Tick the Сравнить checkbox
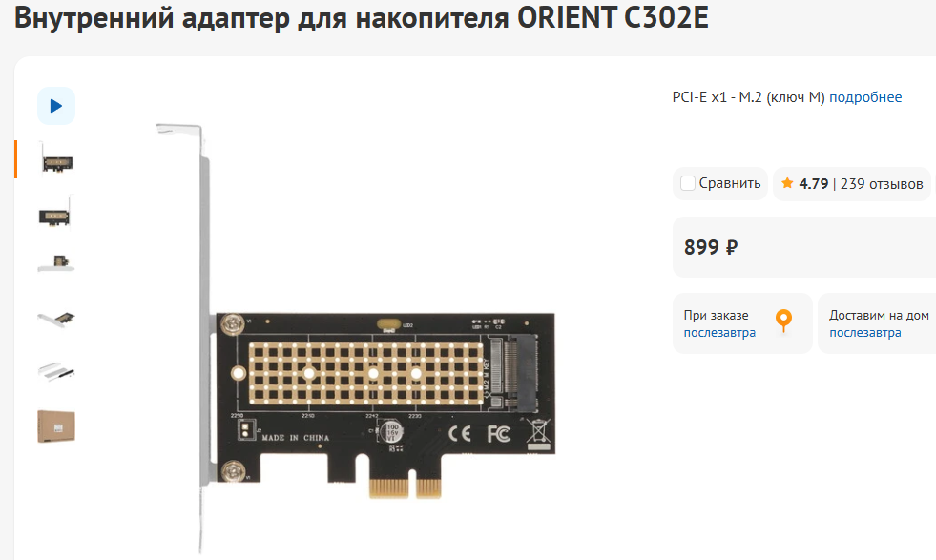The width and height of the screenshot is (936, 560). (x=688, y=183)
